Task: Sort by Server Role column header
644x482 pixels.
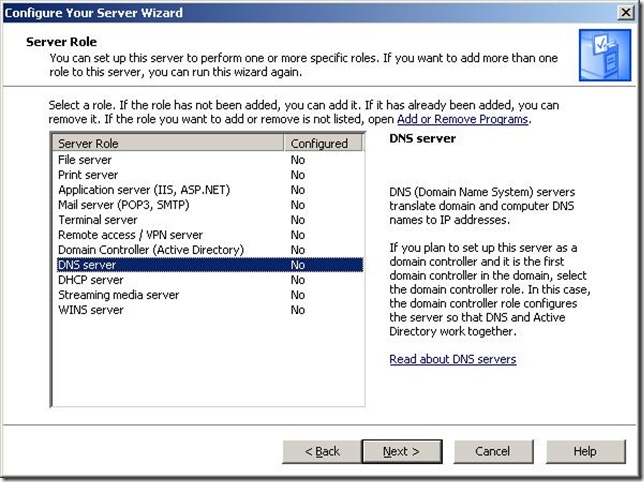Action: click(x=168, y=143)
